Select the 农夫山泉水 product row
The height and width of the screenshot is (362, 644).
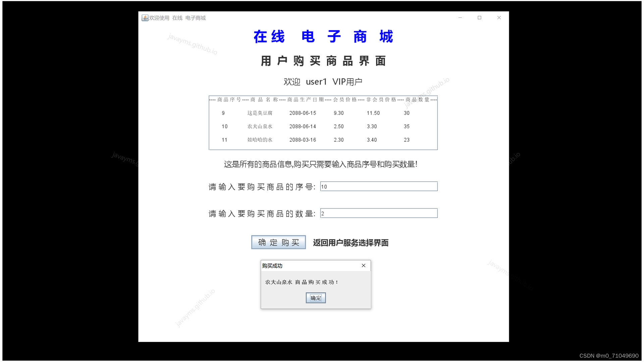[x=260, y=126]
